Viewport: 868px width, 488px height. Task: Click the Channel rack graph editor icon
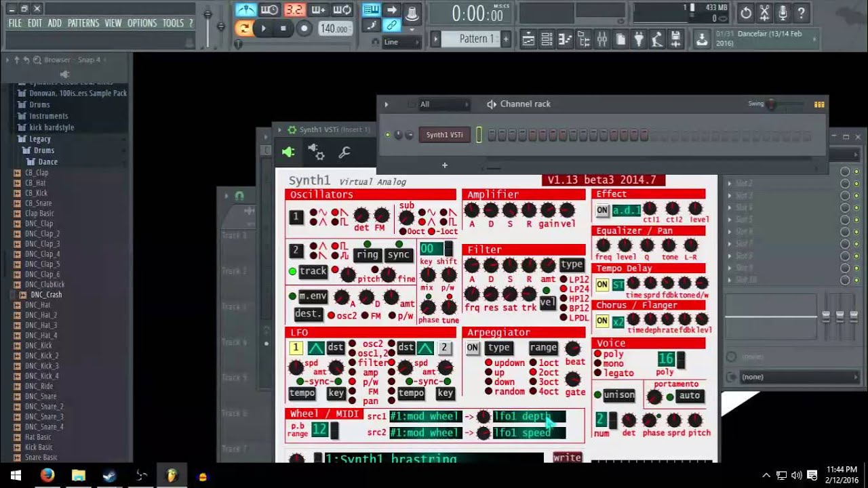coord(819,104)
